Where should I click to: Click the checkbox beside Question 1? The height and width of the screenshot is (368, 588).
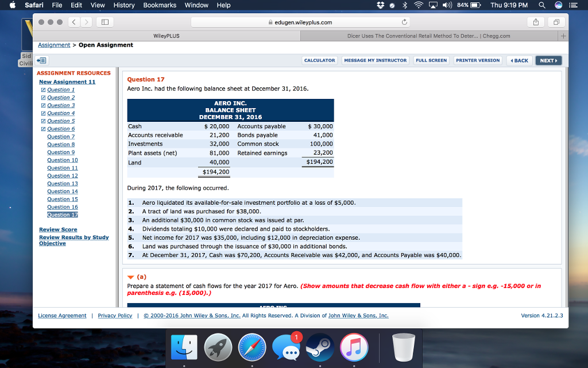click(43, 90)
